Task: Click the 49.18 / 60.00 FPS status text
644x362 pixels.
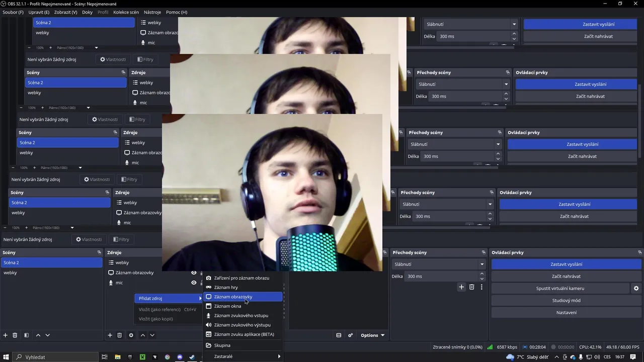Action: 623,347
